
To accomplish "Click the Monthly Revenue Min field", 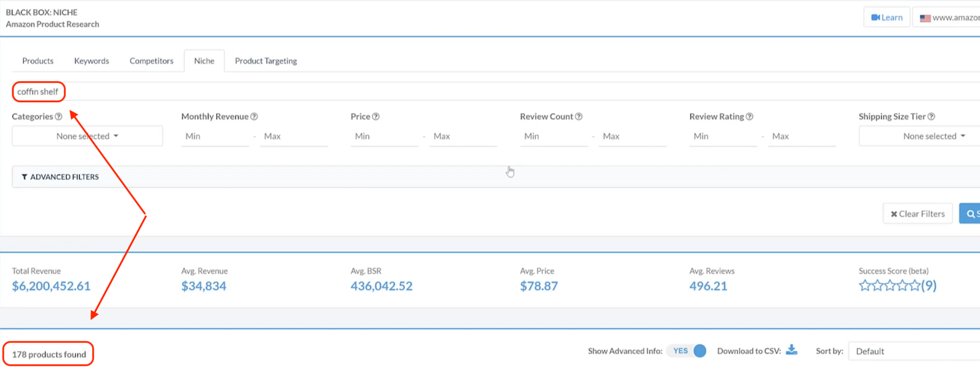I will coord(215,136).
